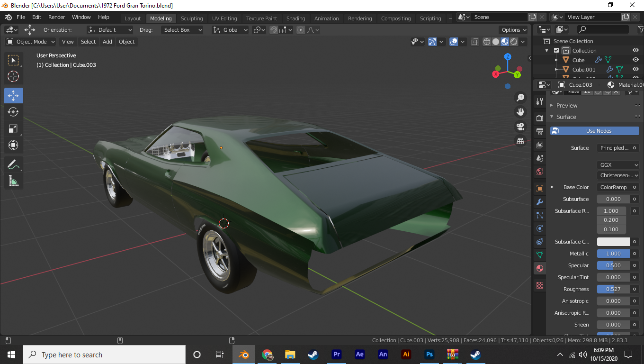Toggle show overlays button
Viewport: 644px width, 364px height.
tap(454, 42)
